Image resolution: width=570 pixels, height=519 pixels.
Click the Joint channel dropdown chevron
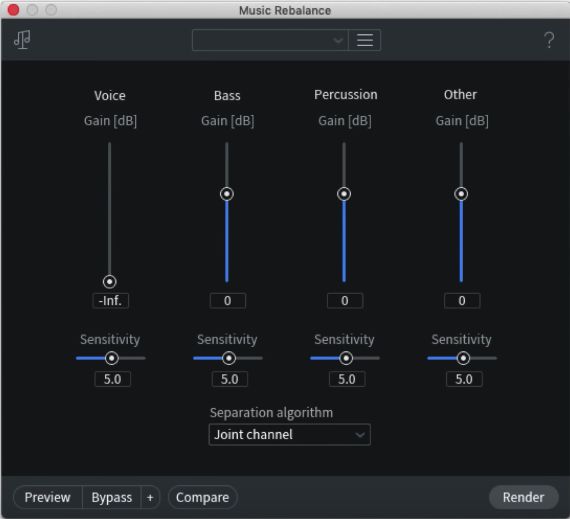pos(360,435)
